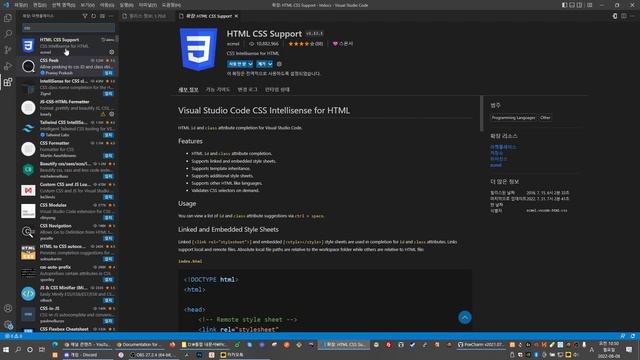640x360 pixels.
Task: Open editor more actions ellipsis
Action: click(x=632, y=16)
